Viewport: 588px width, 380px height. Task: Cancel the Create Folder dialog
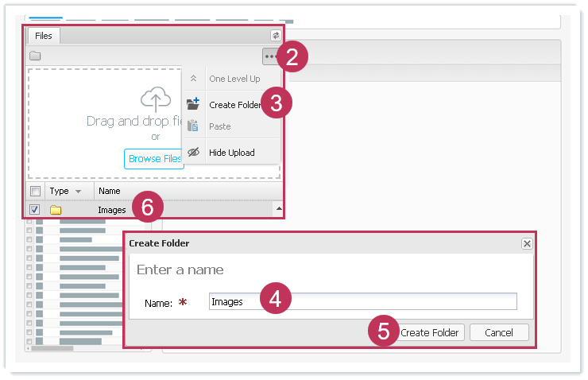click(x=499, y=332)
